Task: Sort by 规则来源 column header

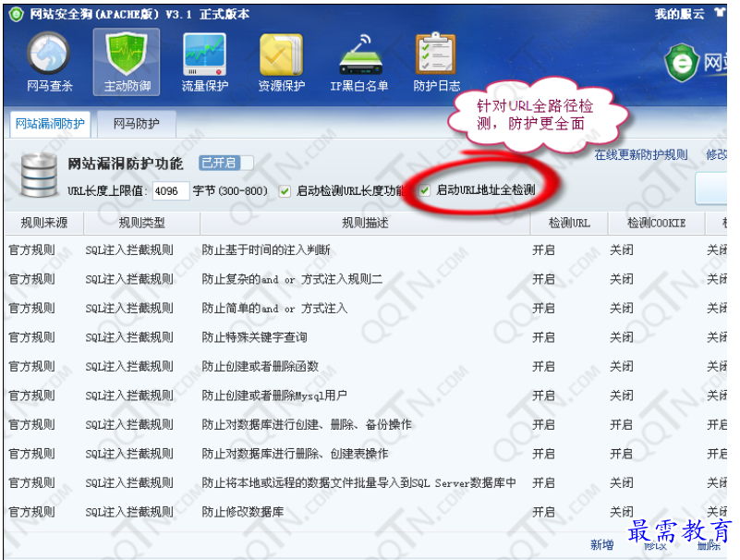Action: pos(44,223)
